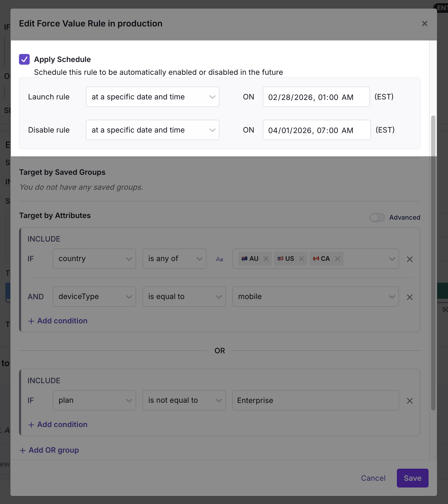The height and width of the screenshot is (504, 448).
Task: Delete the country condition row
Action: 410,259
